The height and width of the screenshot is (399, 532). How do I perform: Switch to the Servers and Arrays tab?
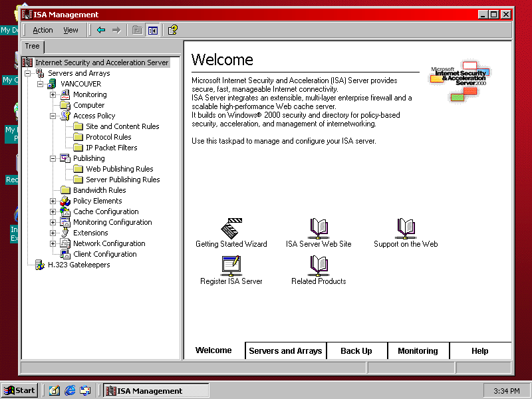(285, 351)
